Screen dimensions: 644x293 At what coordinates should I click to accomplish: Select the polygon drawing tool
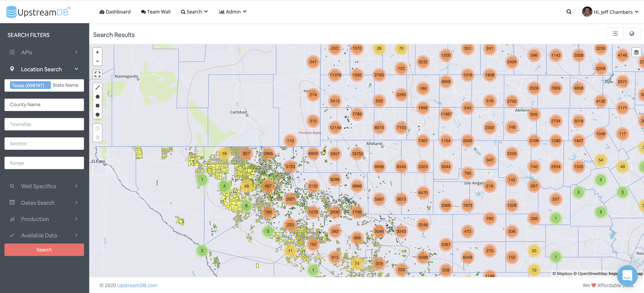tap(97, 96)
